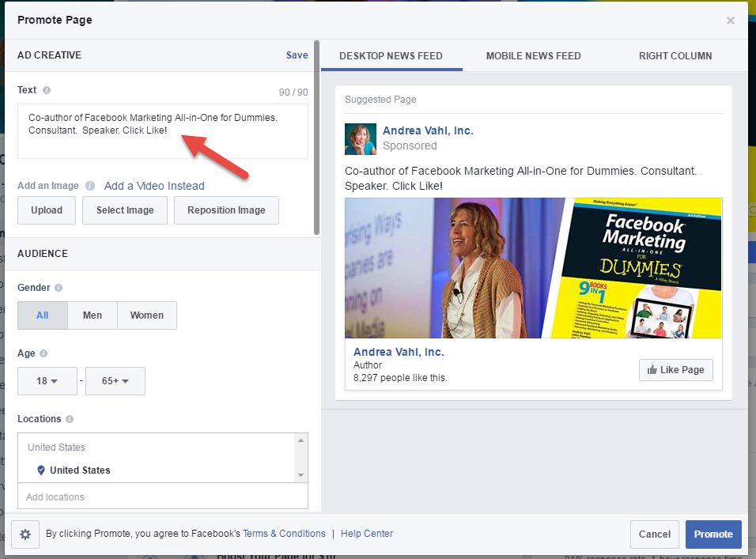This screenshot has height=559, width=756.
Task: Click the Gender info icon
Action: [x=59, y=288]
